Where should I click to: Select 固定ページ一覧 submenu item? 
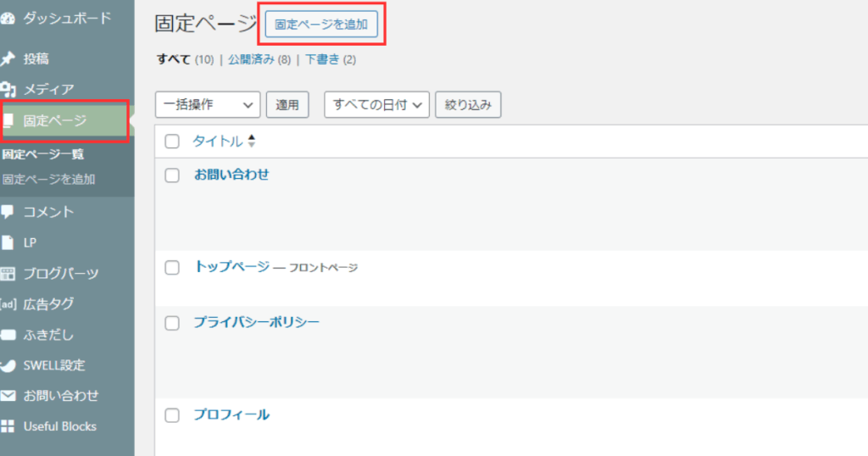tap(42, 154)
